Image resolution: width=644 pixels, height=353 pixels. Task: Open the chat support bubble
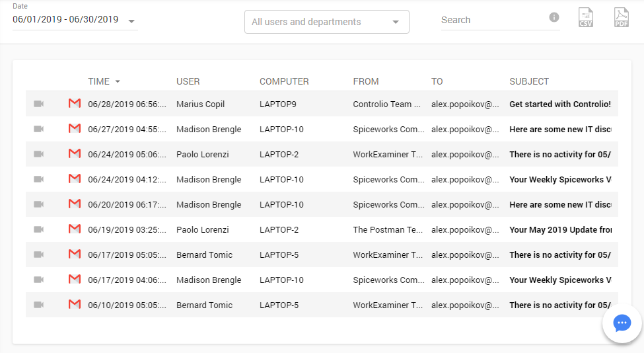622,323
